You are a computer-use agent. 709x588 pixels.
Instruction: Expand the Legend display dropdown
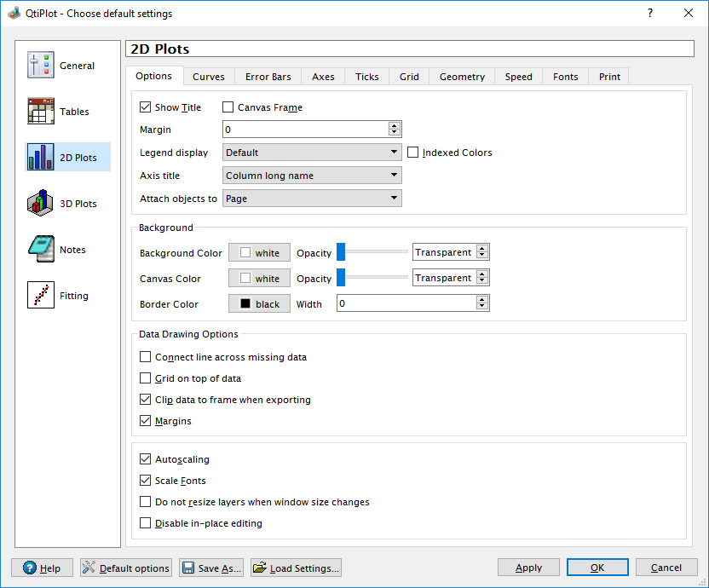coord(312,153)
